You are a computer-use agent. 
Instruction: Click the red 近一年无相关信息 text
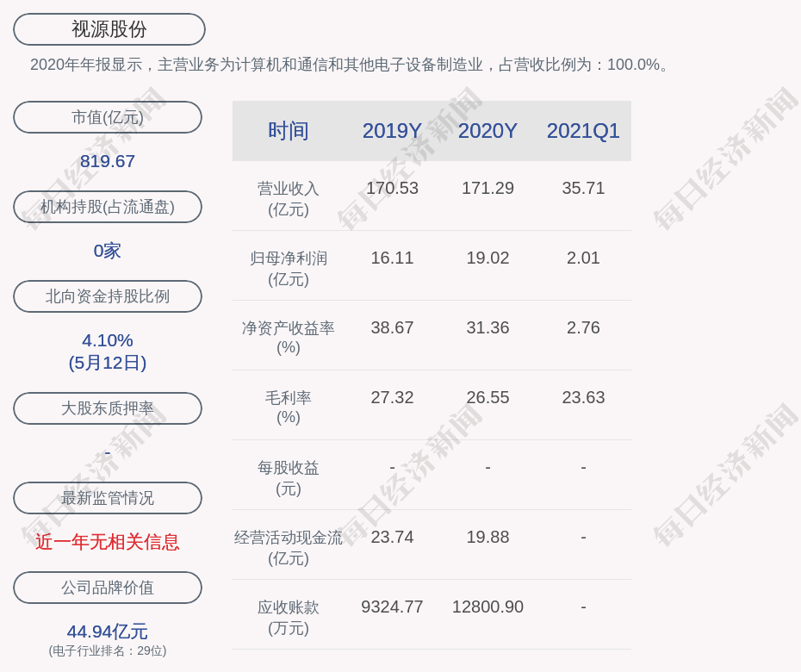108,542
